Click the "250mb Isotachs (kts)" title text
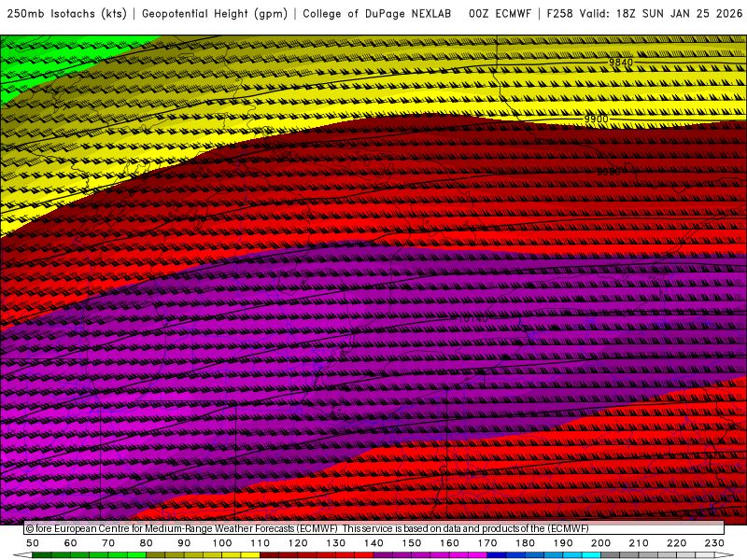 coord(67,14)
